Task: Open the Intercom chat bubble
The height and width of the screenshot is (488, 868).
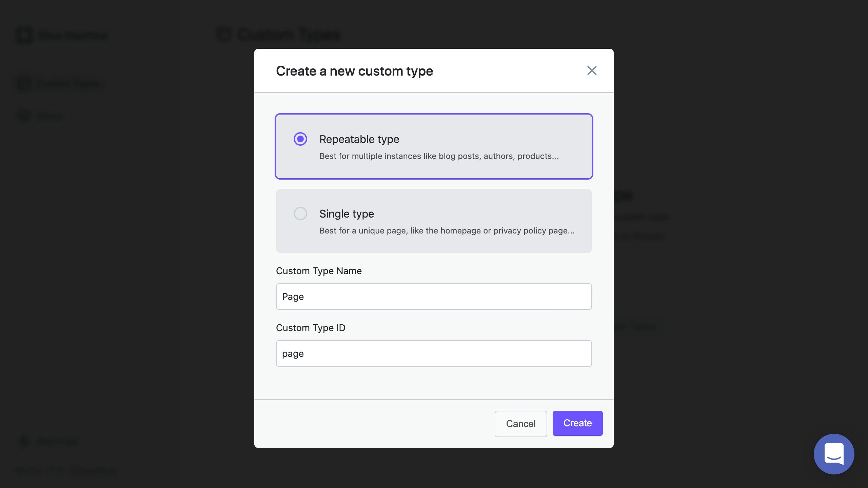Action: 834,454
